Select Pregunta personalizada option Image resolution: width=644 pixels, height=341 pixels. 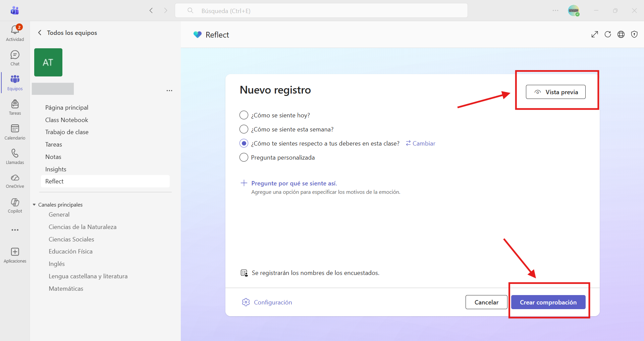tap(244, 157)
